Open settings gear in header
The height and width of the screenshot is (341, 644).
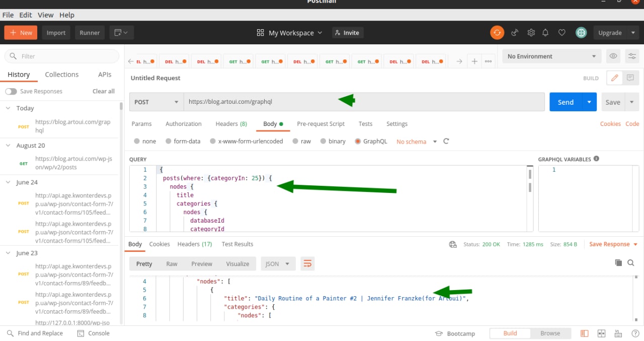click(x=531, y=33)
